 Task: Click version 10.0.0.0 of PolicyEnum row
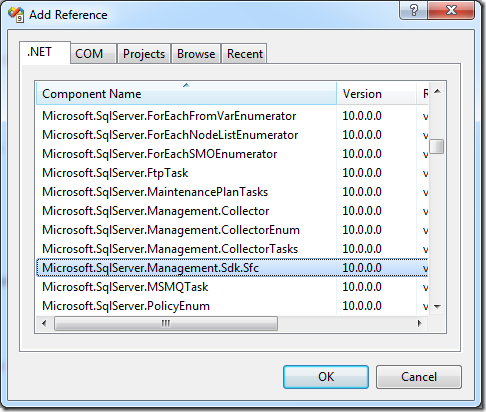[362, 306]
